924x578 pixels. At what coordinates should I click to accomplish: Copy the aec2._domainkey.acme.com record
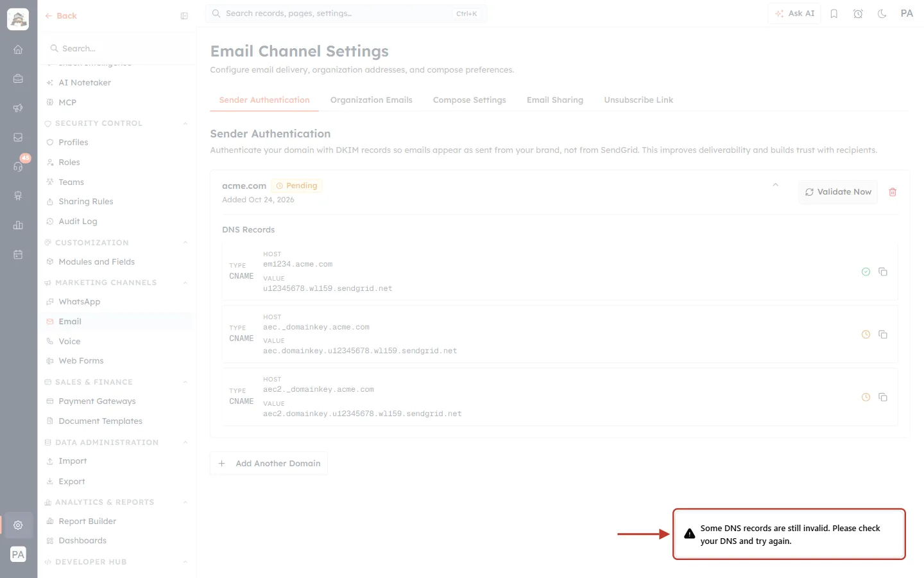[883, 397]
